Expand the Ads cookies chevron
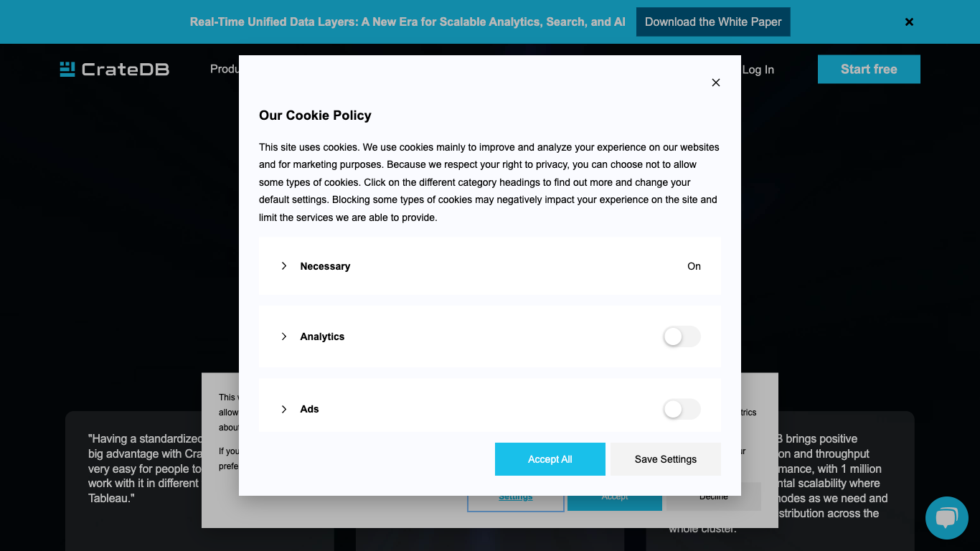This screenshot has height=551, width=980. coord(284,409)
